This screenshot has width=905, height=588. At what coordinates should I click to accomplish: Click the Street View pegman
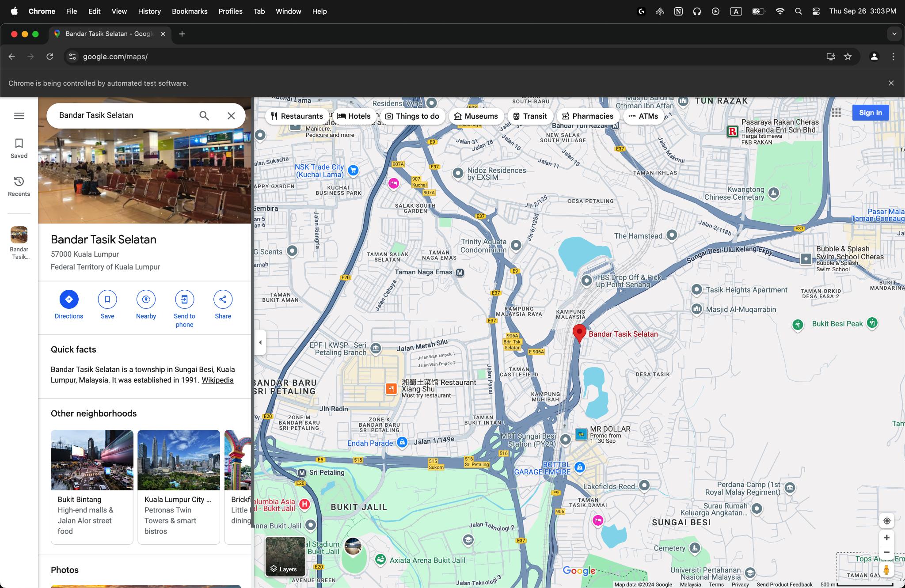[x=886, y=570]
